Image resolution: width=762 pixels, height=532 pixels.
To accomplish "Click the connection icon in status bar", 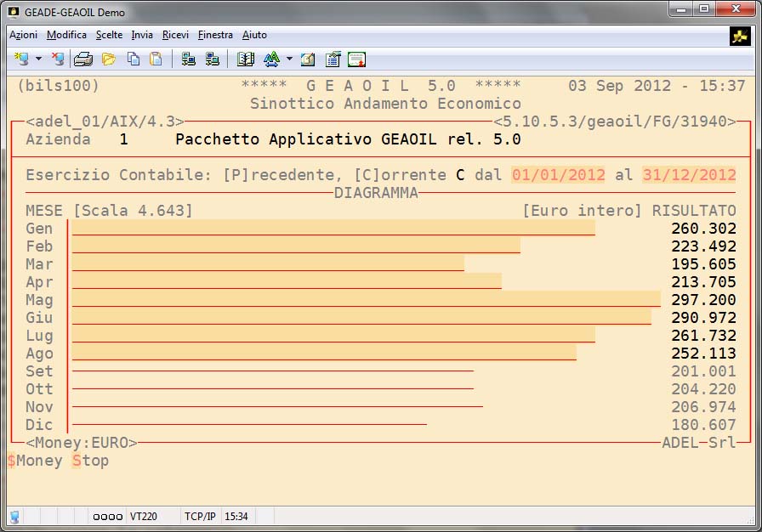I will (x=14, y=516).
